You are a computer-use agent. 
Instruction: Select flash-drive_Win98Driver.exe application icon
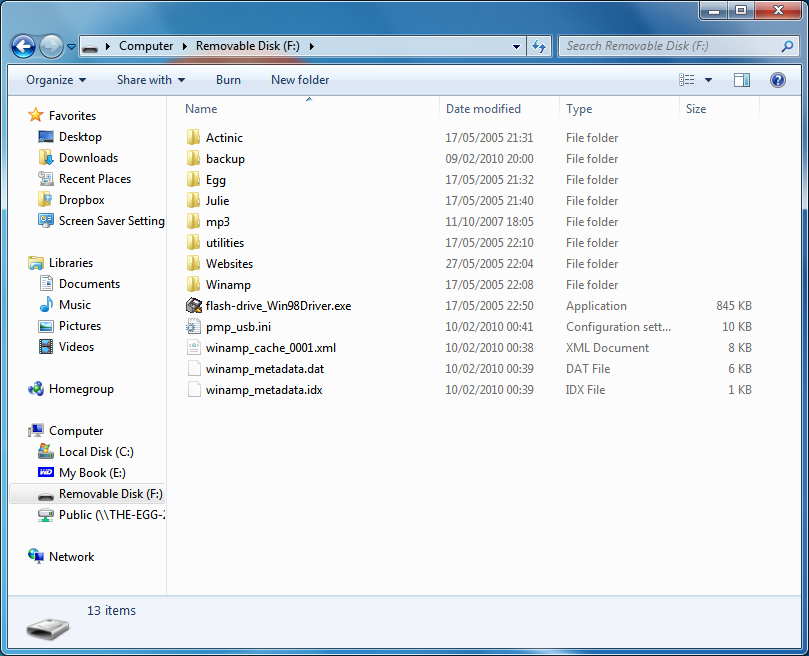(x=193, y=306)
